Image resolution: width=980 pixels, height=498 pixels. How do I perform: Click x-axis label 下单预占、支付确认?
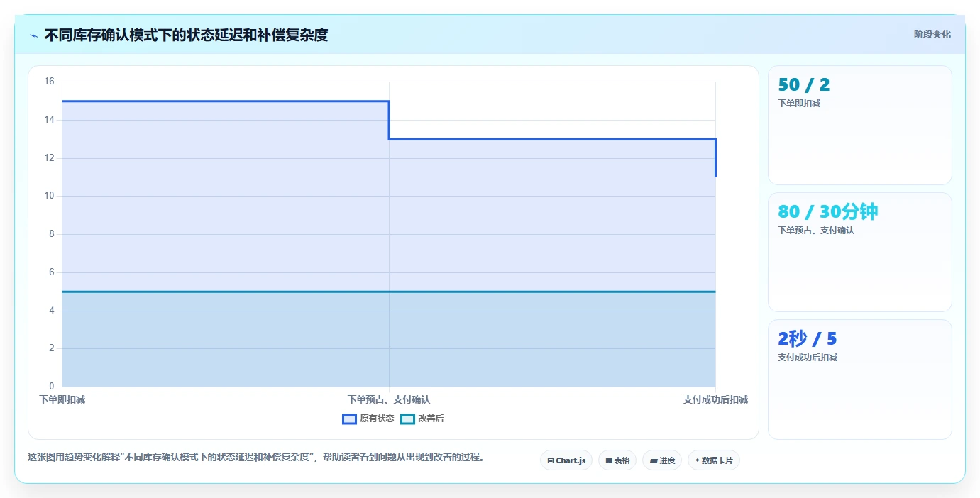[389, 400]
